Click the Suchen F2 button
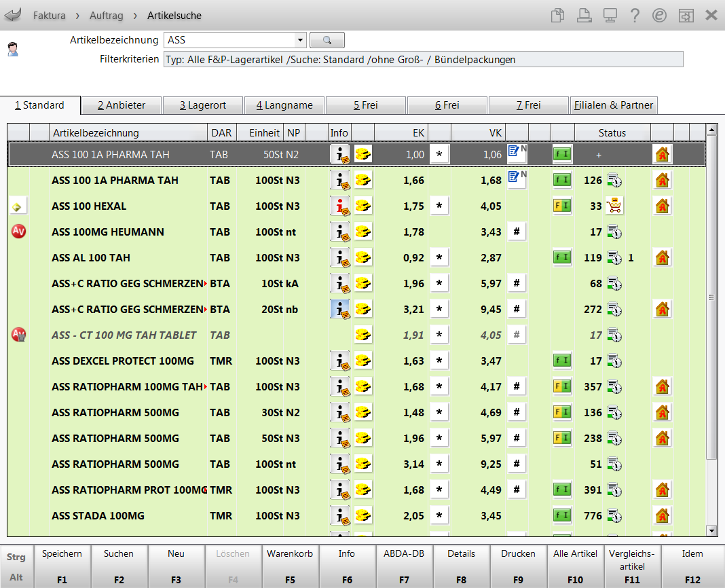This screenshot has width=725, height=588. pyautogui.click(x=119, y=566)
